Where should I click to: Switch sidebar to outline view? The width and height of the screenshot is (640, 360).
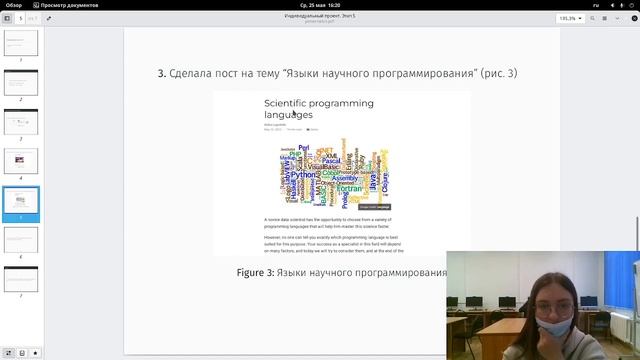click(x=22, y=353)
